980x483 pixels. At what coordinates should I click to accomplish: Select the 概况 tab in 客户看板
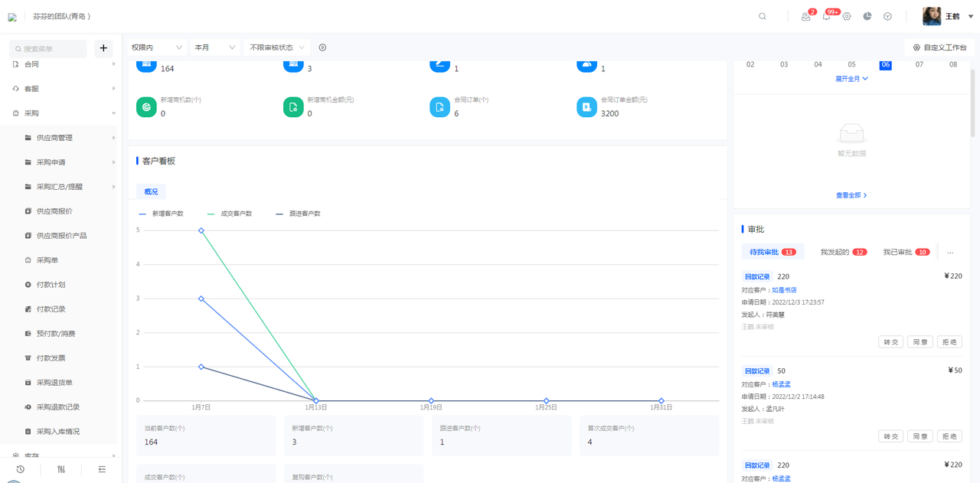(151, 192)
